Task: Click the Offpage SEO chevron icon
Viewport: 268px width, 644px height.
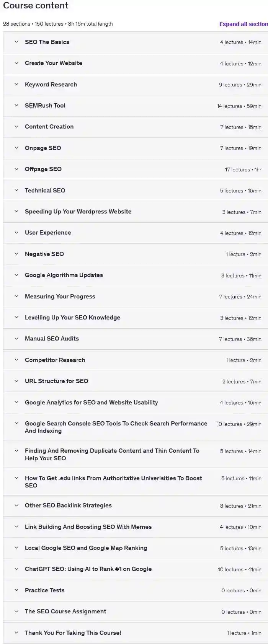Action: tap(16, 169)
